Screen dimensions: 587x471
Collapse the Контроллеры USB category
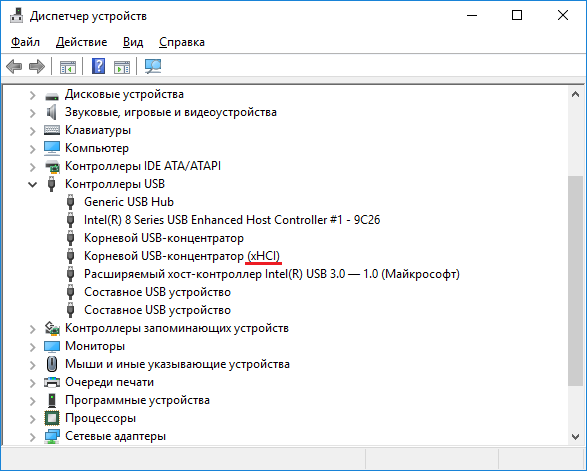[x=33, y=184]
